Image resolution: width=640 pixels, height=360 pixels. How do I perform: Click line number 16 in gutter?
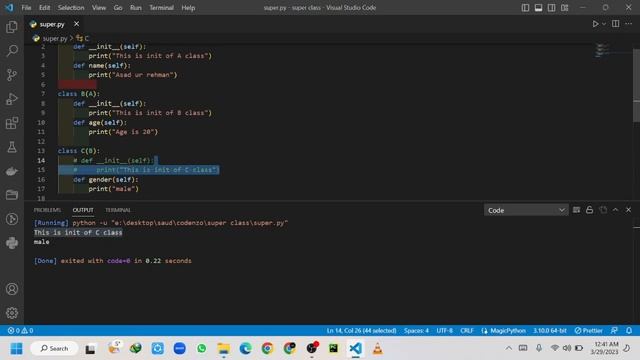41,180
